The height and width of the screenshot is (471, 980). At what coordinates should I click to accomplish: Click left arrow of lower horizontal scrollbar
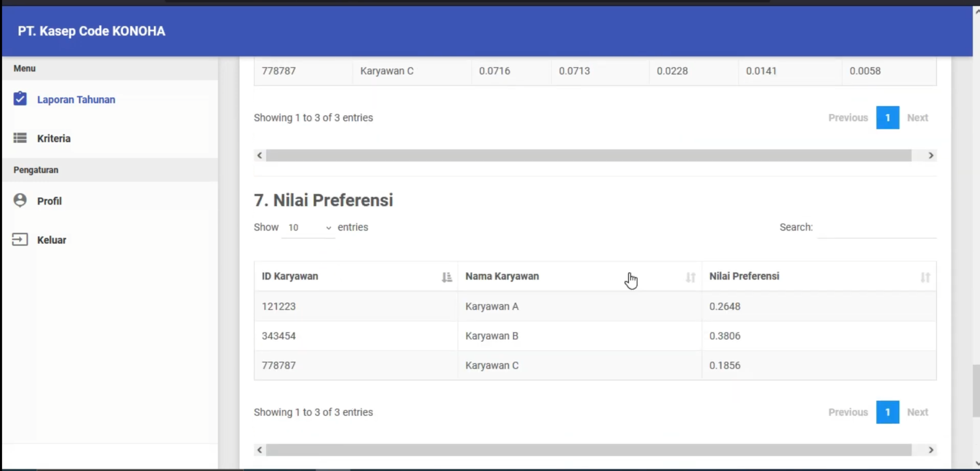[260, 450]
